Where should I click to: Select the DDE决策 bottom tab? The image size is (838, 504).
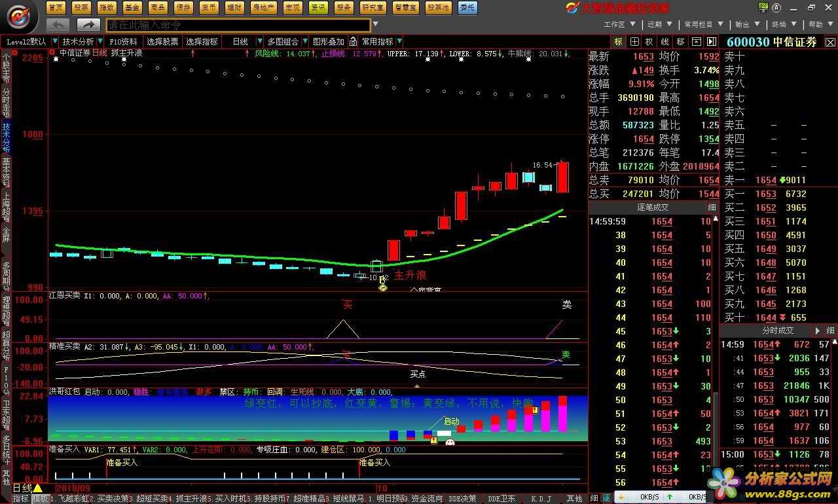462,499
